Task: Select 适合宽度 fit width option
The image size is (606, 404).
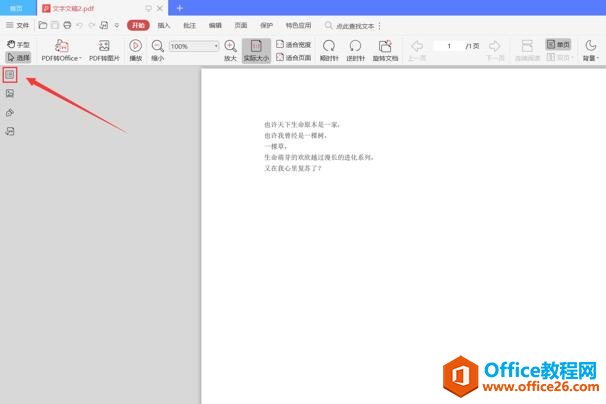Action: 294,44
